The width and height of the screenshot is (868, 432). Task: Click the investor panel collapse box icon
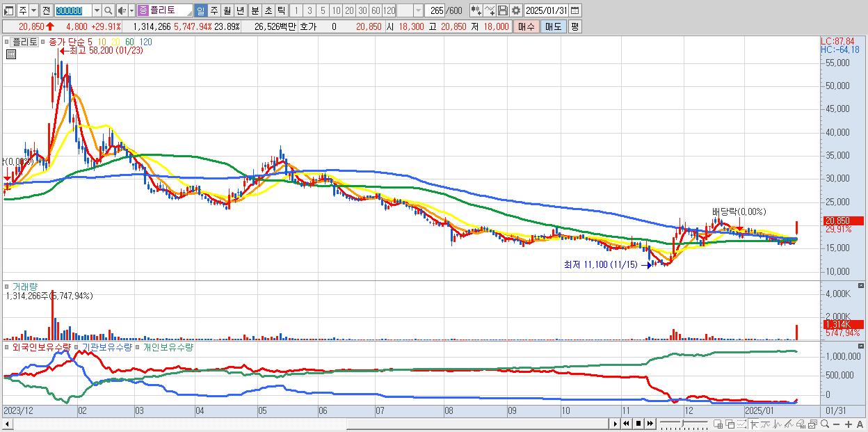861,346
